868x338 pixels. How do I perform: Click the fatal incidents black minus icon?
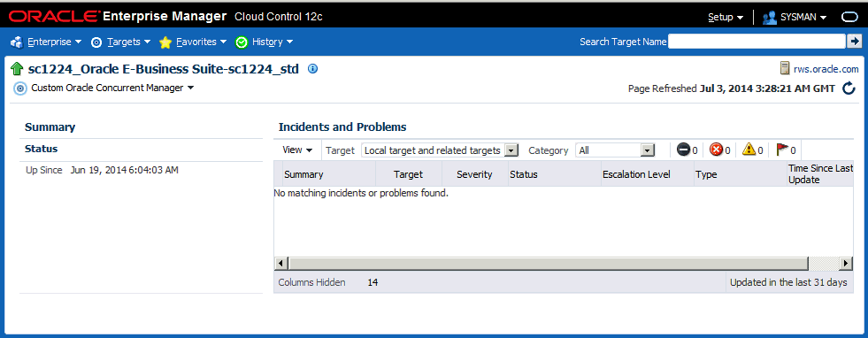(x=684, y=150)
